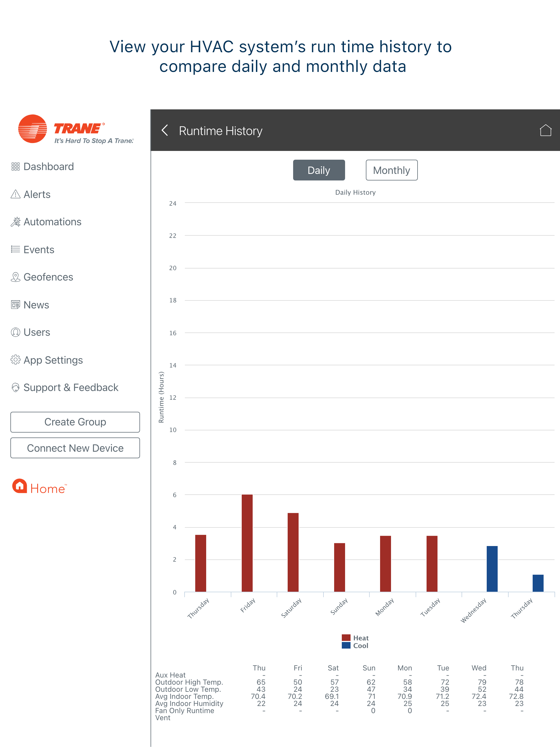This screenshot has height=747, width=560.
Task: Open the Home location in the sidebar
Action: 40,487
